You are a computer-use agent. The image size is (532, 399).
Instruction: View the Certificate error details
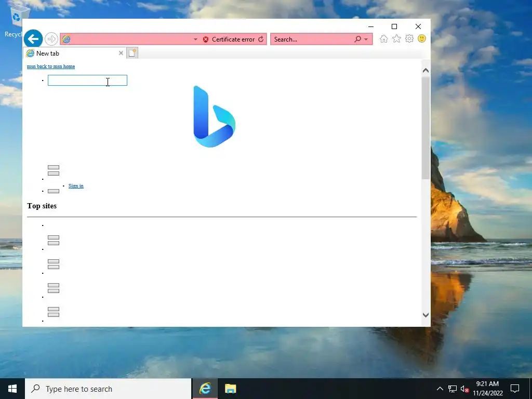233,39
